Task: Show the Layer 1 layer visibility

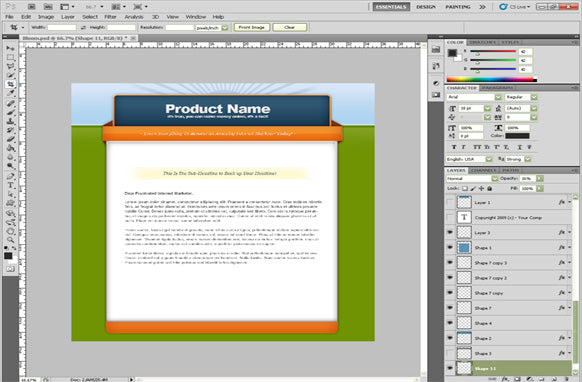Action: [450, 202]
